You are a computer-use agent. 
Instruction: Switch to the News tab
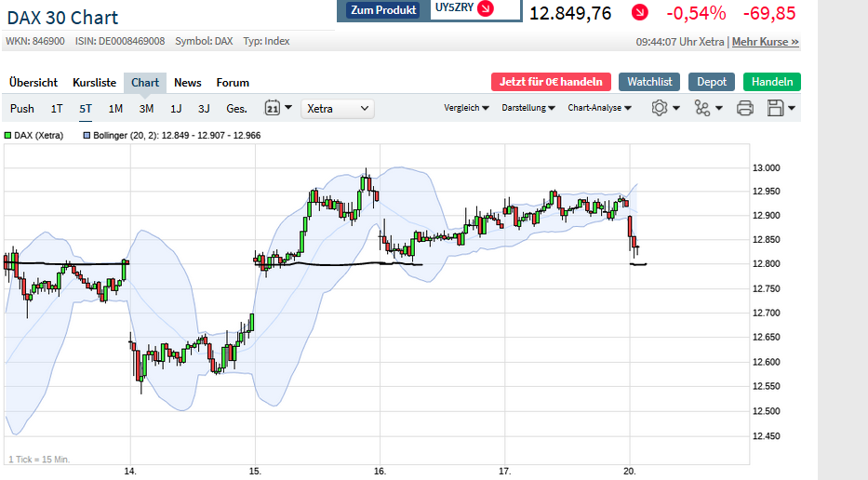(x=187, y=82)
